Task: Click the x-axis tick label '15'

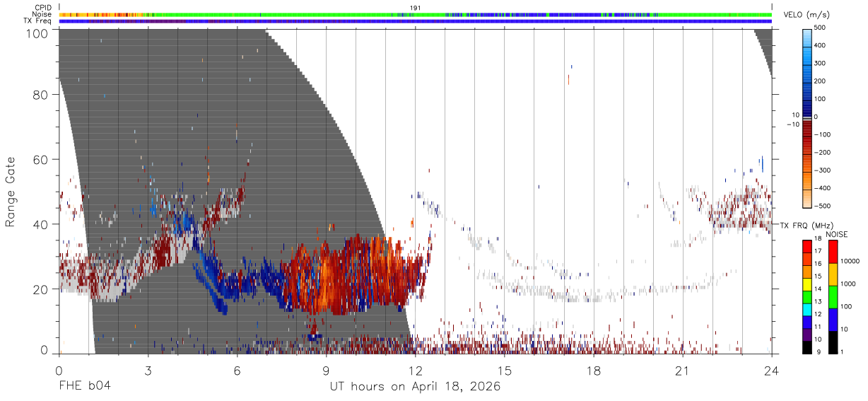Action: [x=504, y=371]
